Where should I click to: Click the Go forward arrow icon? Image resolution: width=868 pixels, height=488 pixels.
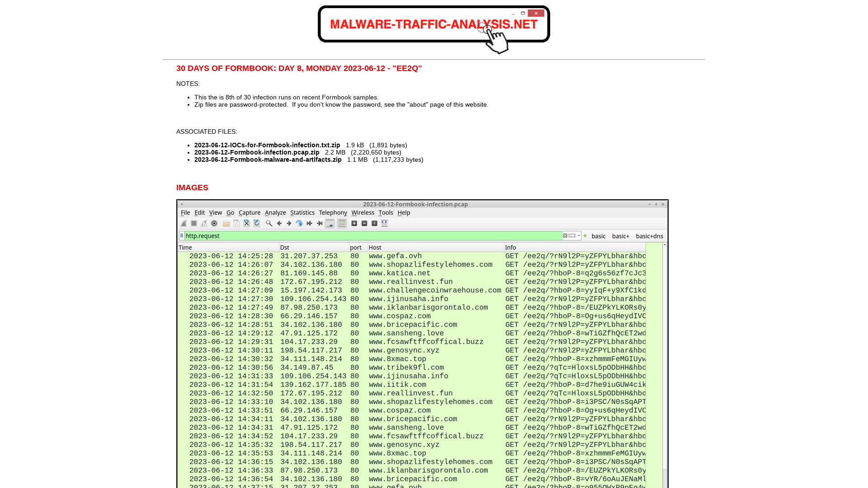coord(289,224)
